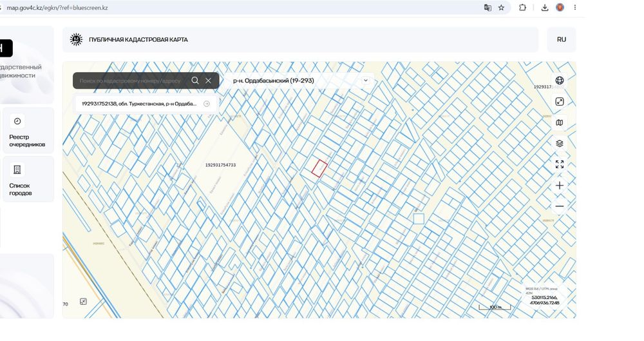Click the globe icon on the map toolbar
This screenshot has height=341, width=644.
click(x=560, y=81)
